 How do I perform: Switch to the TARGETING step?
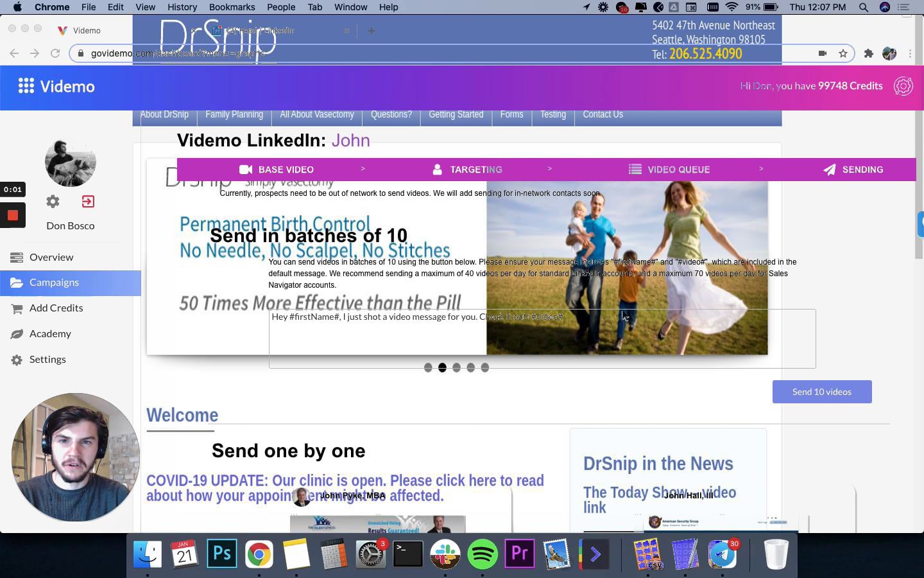tap(467, 170)
